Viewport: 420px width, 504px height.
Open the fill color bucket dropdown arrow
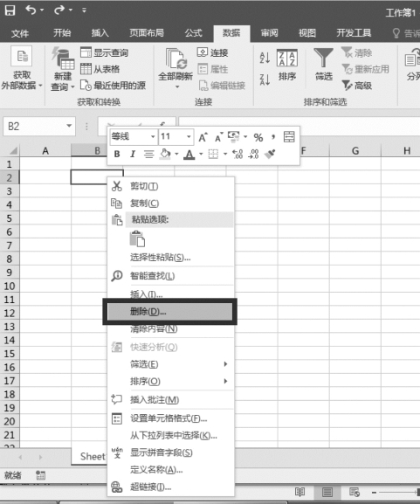pos(176,155)
